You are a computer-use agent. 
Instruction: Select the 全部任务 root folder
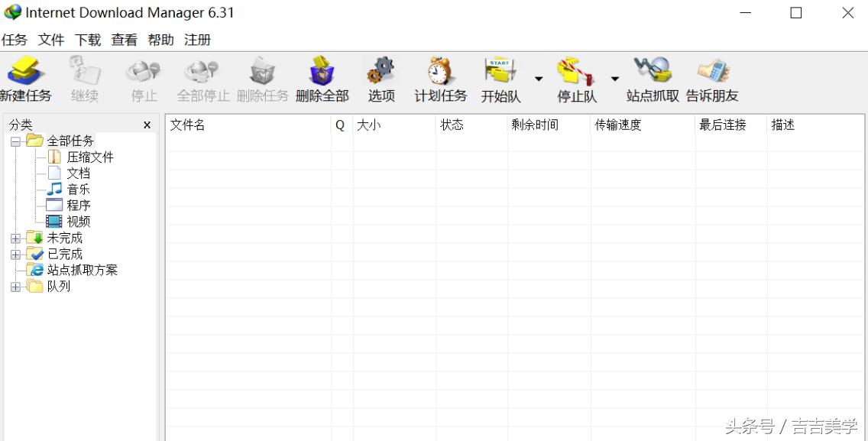pos(70,141)
